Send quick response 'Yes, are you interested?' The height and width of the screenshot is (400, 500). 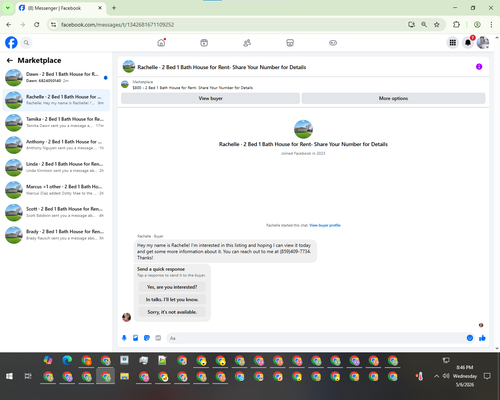coord(172,287)
